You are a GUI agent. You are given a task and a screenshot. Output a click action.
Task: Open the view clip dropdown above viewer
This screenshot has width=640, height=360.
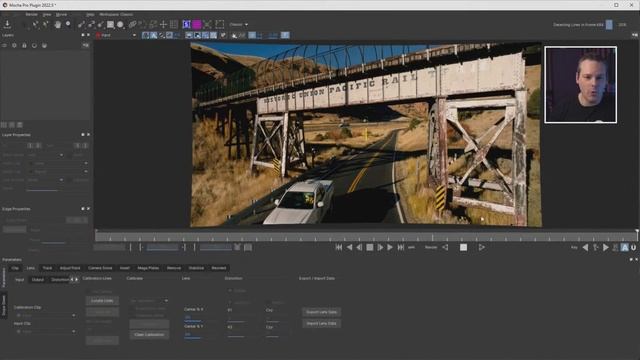click(116, 36)
